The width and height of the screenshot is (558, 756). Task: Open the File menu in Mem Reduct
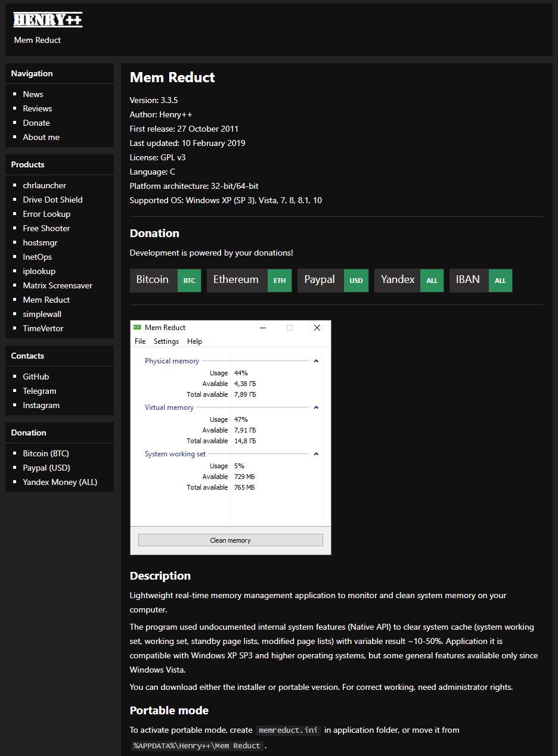(140, 341)
